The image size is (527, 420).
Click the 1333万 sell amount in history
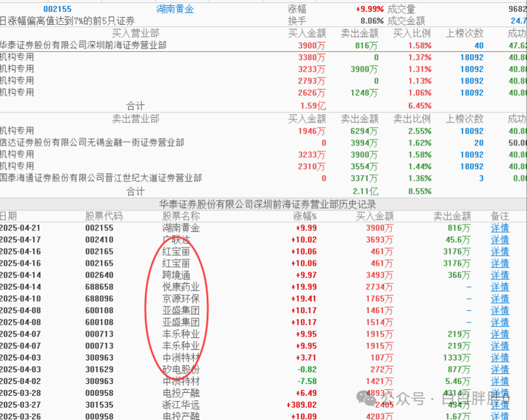tap(457, 358)
